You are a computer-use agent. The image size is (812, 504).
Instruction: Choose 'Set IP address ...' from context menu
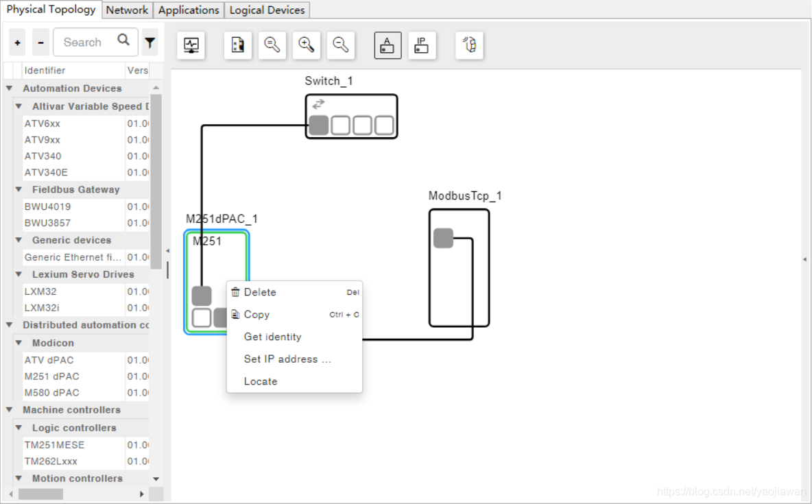point(287,359)
